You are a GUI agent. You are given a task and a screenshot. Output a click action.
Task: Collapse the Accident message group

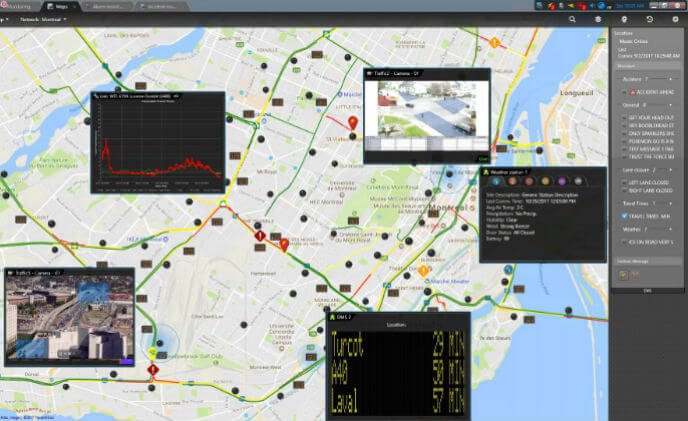pyautogui.click(x=670, y=79)
